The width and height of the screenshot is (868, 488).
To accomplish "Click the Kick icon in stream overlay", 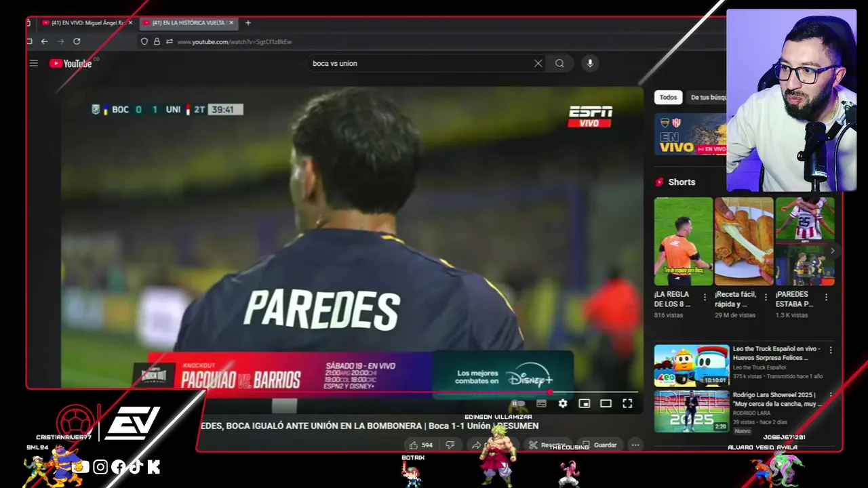I will tap(153, 466).
